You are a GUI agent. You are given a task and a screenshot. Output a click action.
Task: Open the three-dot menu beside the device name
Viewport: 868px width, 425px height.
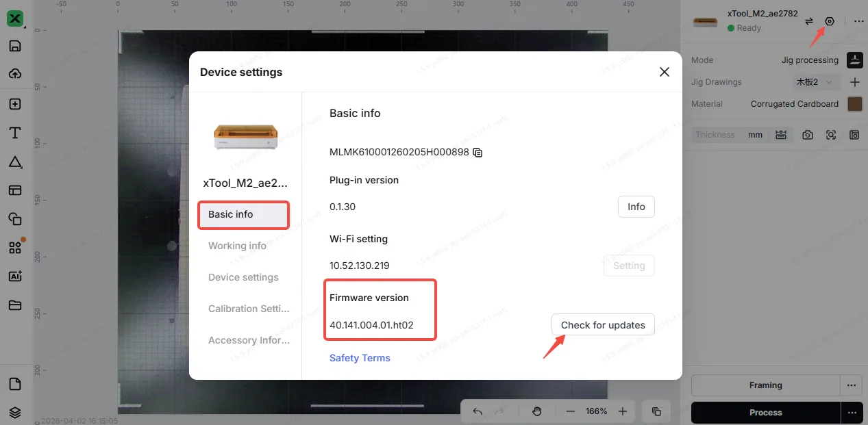coord(858,21)
